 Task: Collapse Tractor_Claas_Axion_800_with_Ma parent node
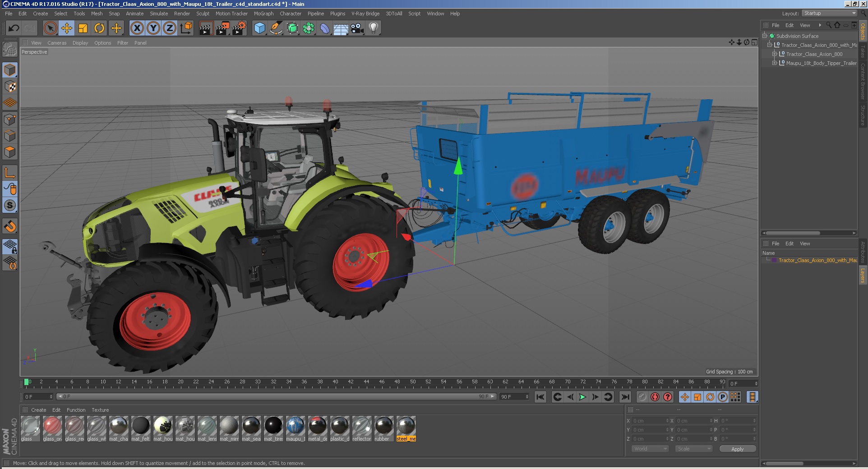pos(769,45)
